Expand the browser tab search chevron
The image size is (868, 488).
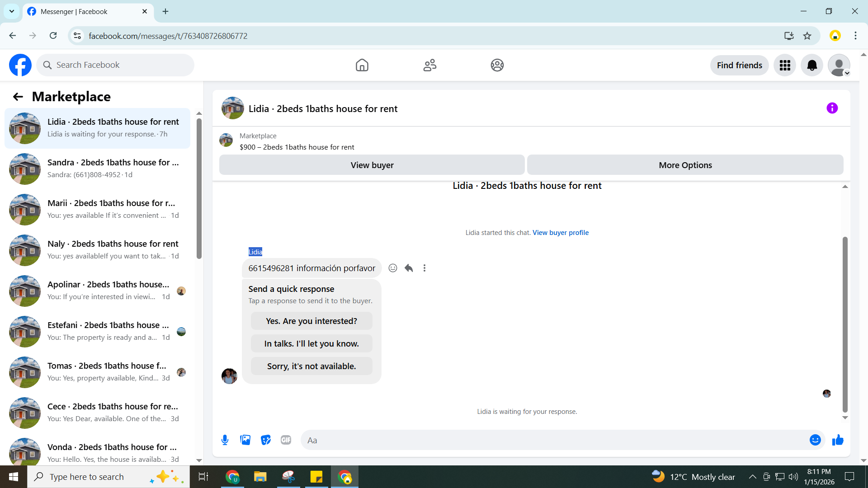tap(12, 11)
